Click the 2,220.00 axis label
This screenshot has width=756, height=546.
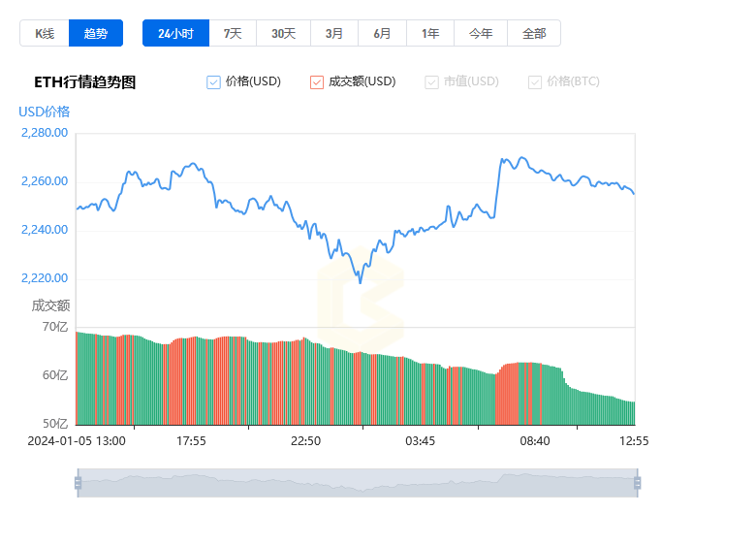tap(45, 278)
